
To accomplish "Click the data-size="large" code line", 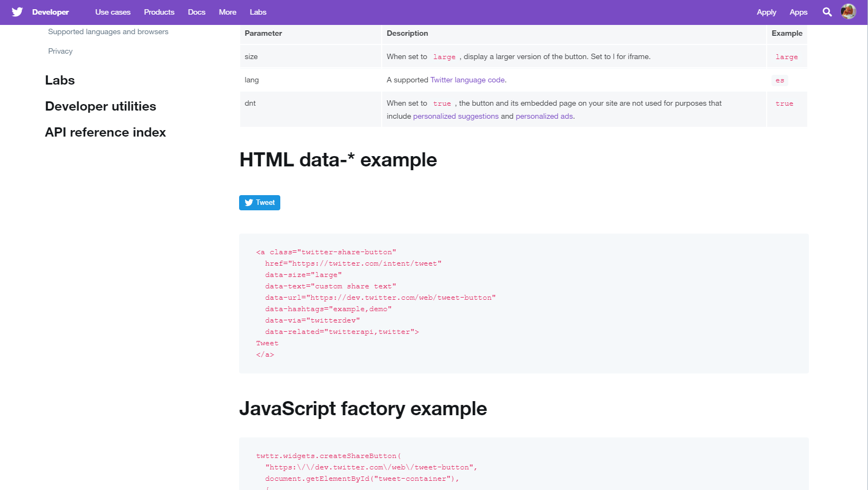I will [304, 275].
